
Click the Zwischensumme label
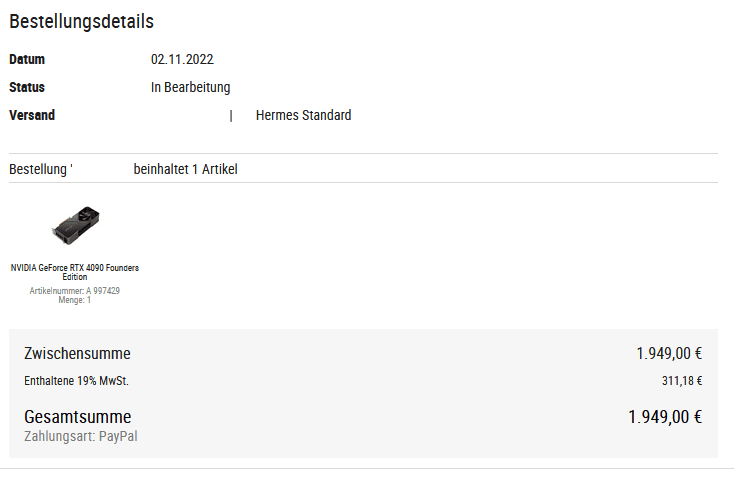click(77, 353)
